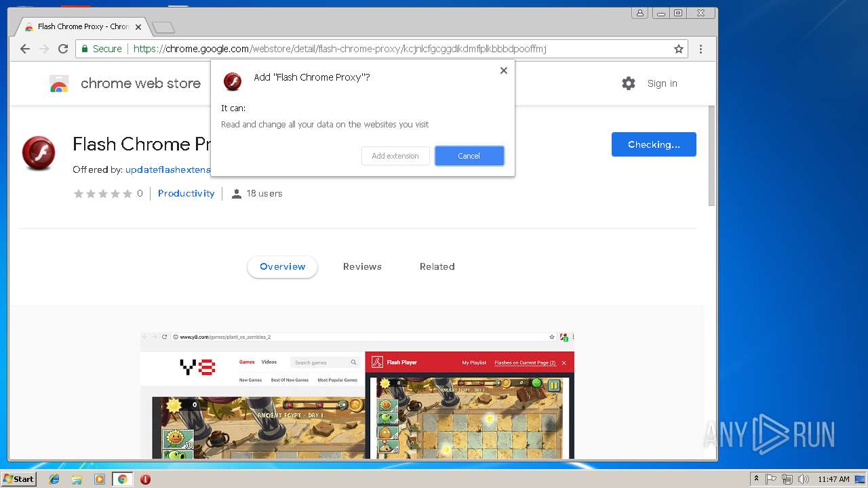Bookmark this page with star icon

pyautogui.click(x=678, y=49)
